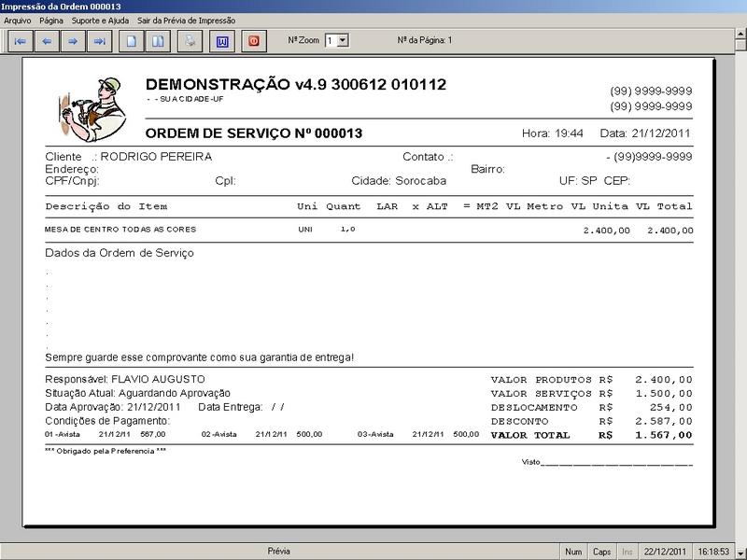
Task: Export document using the Word icon
Action: (224, 39)
